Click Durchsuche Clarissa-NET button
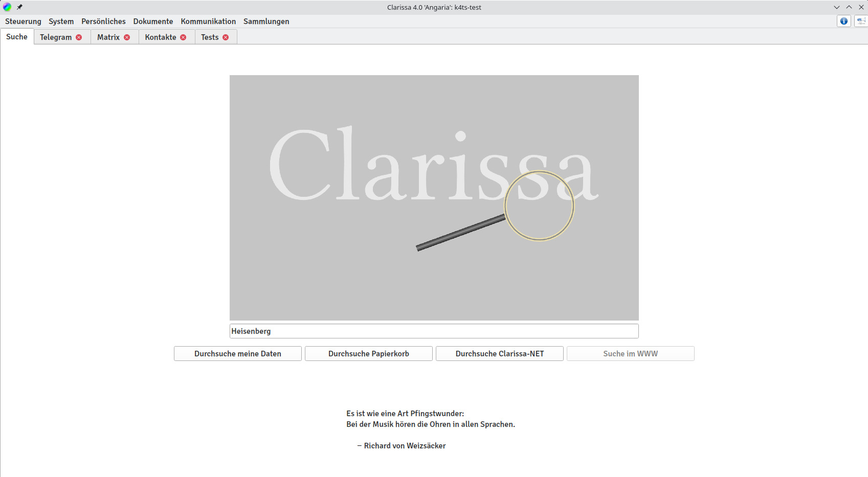The width and height of the screenshot is (868, 477). (x=500, y=354)
